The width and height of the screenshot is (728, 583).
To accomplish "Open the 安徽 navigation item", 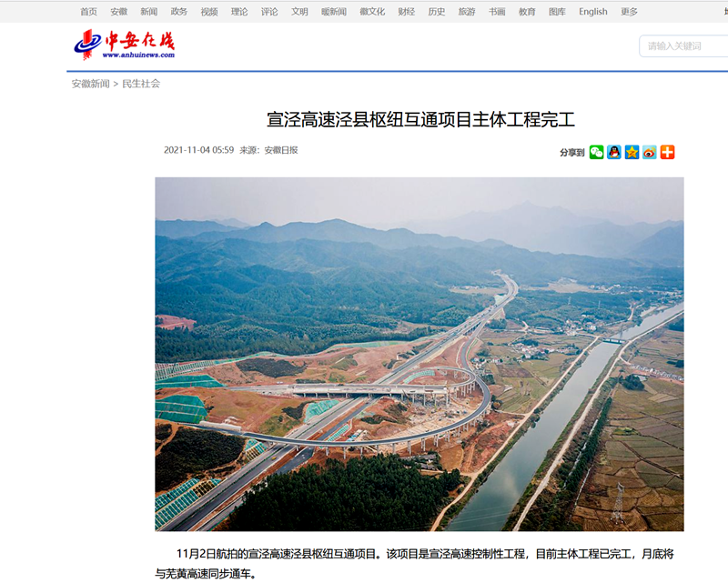I will click(118, 12).
